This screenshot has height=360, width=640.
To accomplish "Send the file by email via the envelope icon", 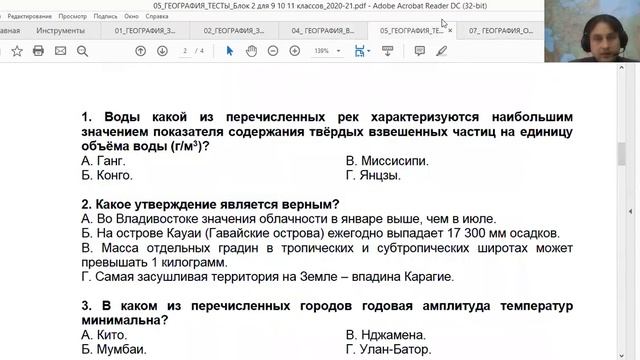I will (x=60, y=51).
